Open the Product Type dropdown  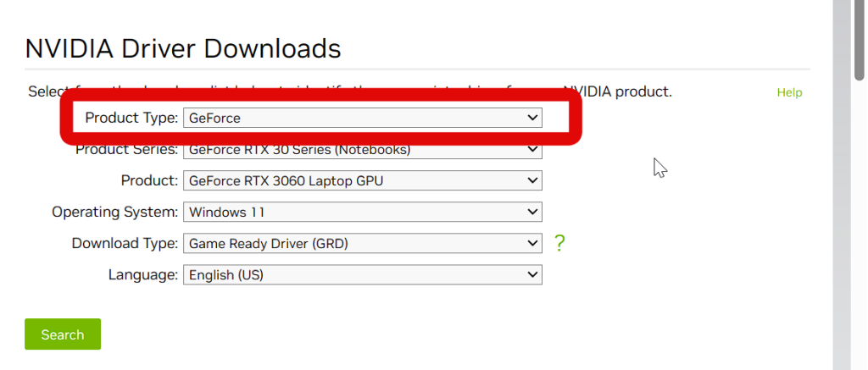363,119
